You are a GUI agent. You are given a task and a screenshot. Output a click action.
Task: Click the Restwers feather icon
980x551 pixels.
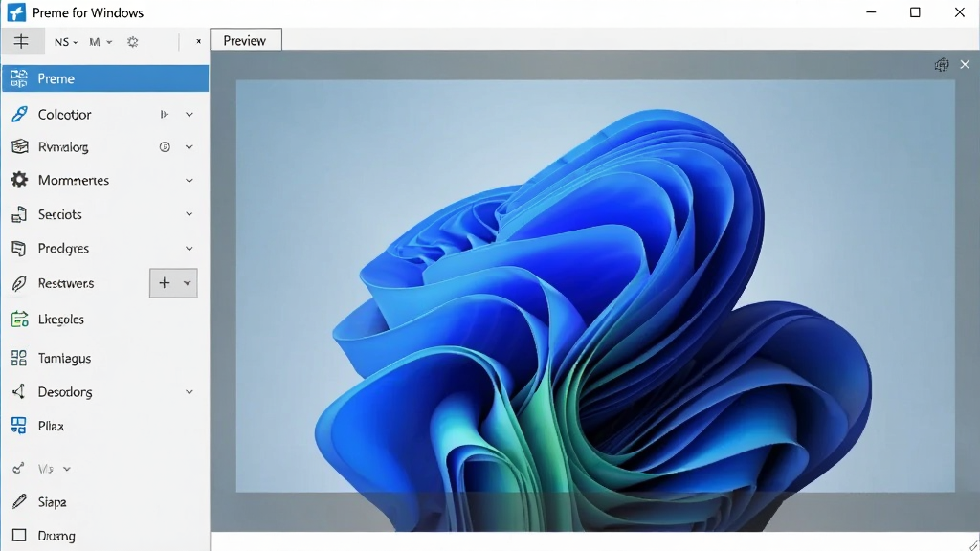[19, 283]
